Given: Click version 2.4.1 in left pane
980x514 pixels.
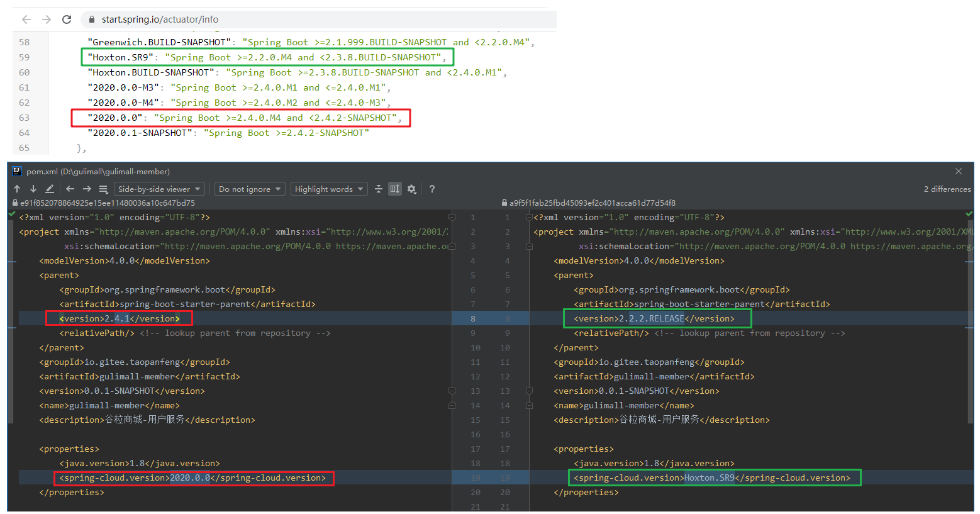Looking at the screenshot, I should tap(120, 318).
